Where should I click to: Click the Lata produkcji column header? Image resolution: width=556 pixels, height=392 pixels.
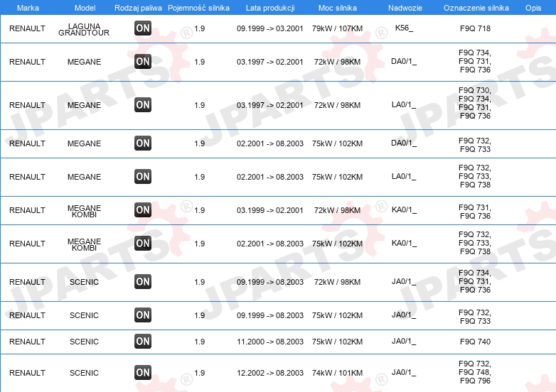[x=270, y=8]
